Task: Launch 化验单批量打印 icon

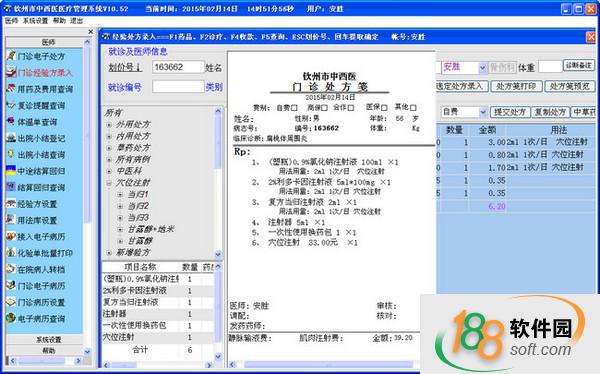Action: (11, 253)
